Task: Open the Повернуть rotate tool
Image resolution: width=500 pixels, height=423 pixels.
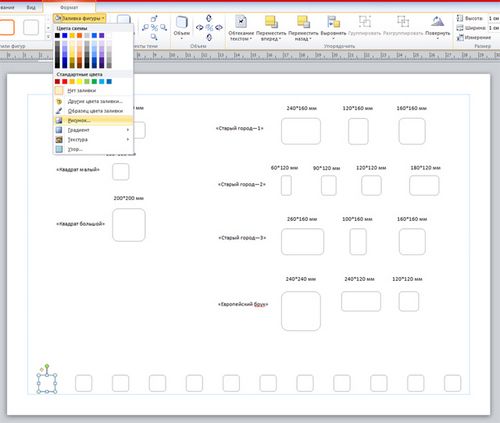Action: [x=438, y=28]
